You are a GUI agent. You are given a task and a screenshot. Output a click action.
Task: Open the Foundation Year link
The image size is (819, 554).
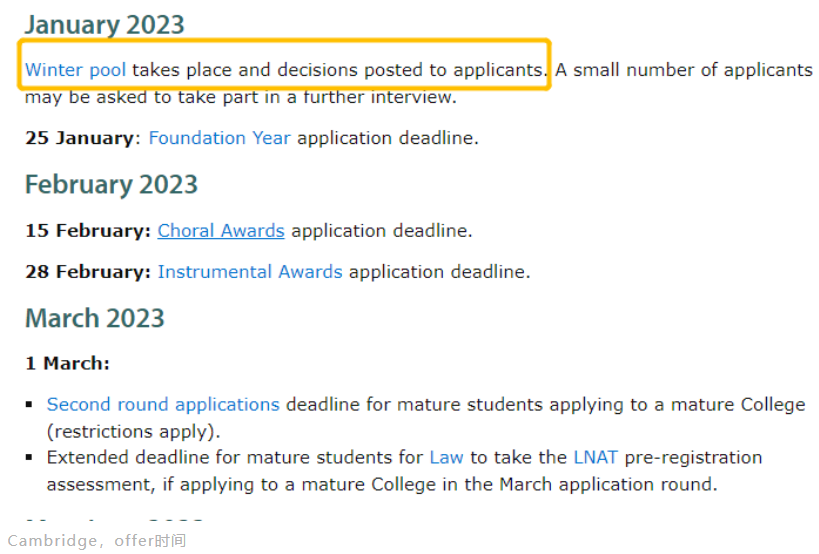(x=219, y=138)
